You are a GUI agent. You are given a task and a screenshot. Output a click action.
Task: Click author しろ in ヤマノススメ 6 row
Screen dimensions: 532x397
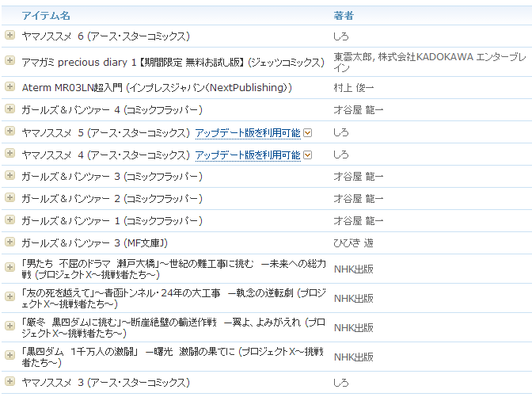[x=341, y=36]
